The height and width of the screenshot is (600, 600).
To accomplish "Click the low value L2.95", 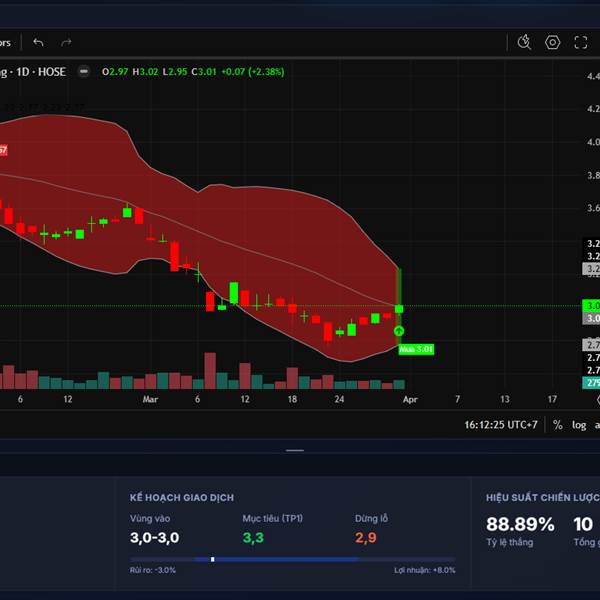I will pyautogui.click(x=175, y=72).
